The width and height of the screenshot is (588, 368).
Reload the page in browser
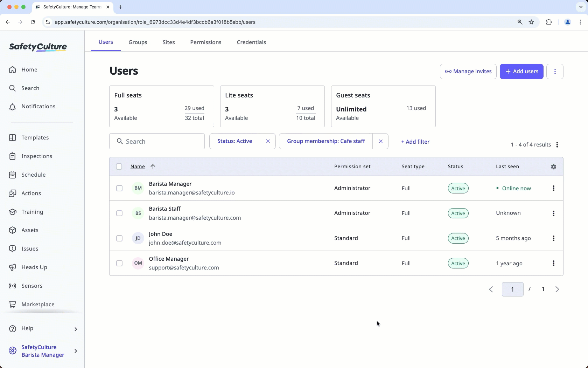click(x=33, y=22)
